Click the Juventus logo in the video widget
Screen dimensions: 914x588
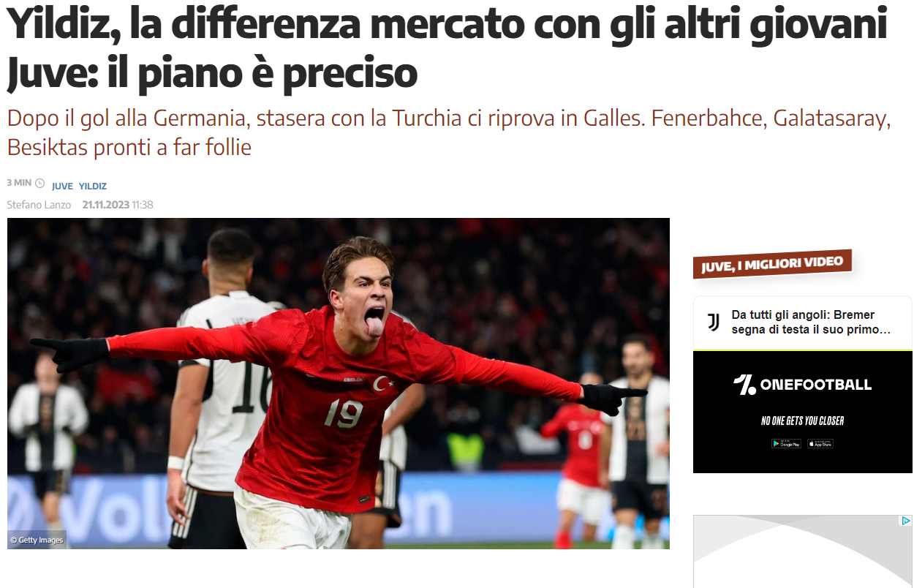click(x=713, y=322)
